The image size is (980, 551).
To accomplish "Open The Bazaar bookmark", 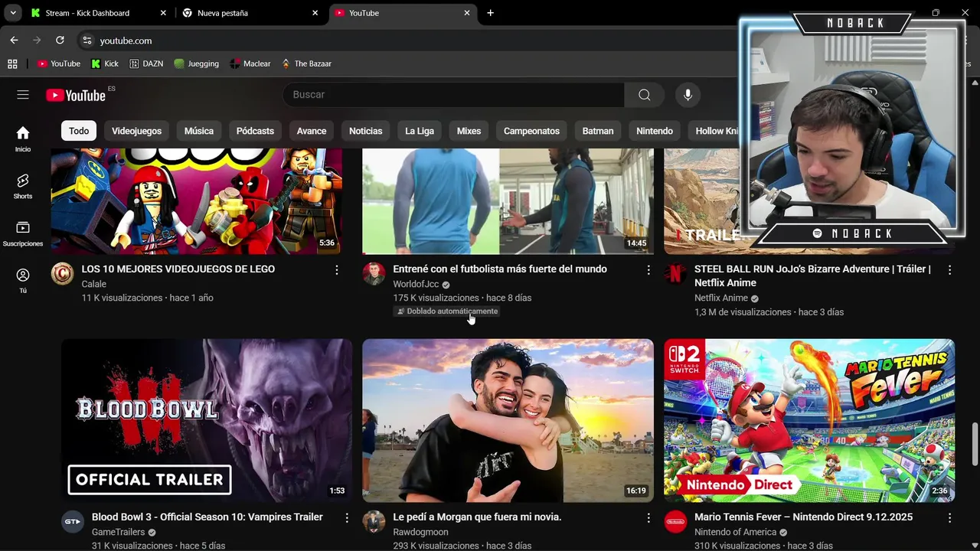I will click(x=306, y=64).
